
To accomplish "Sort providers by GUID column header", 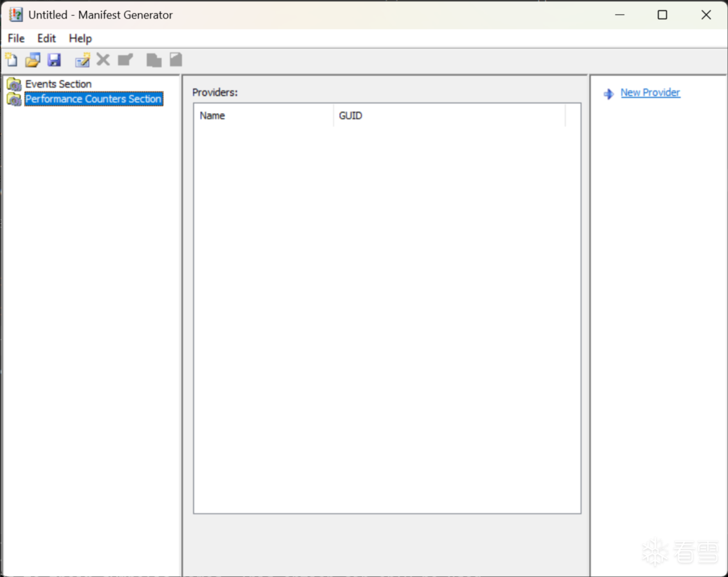I will 449,116.
